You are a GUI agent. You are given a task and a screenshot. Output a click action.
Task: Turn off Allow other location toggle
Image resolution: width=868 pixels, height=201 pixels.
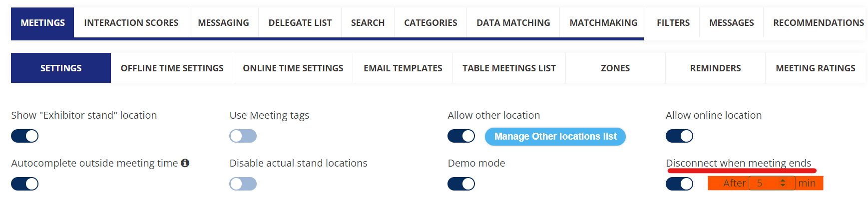point(461,136)
